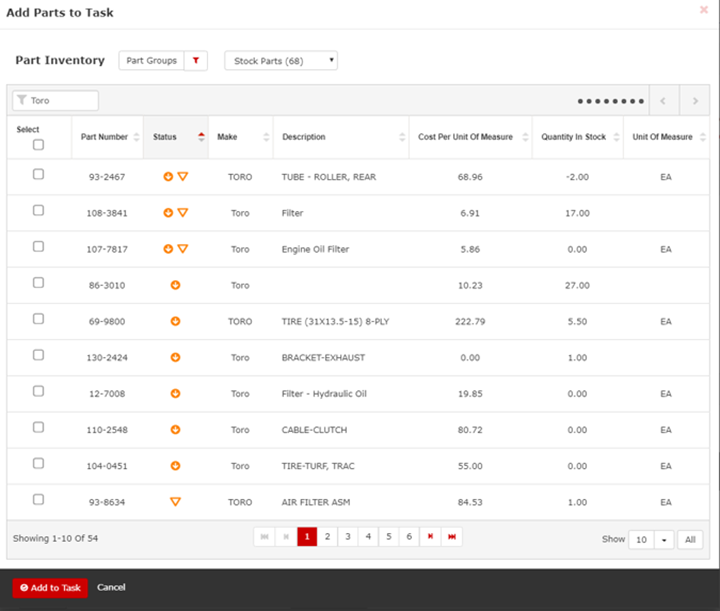Viewport: 720px width, 611px height.
Task: Click the red filter icon beside Part Groups
Action: (x=196, y=61)
